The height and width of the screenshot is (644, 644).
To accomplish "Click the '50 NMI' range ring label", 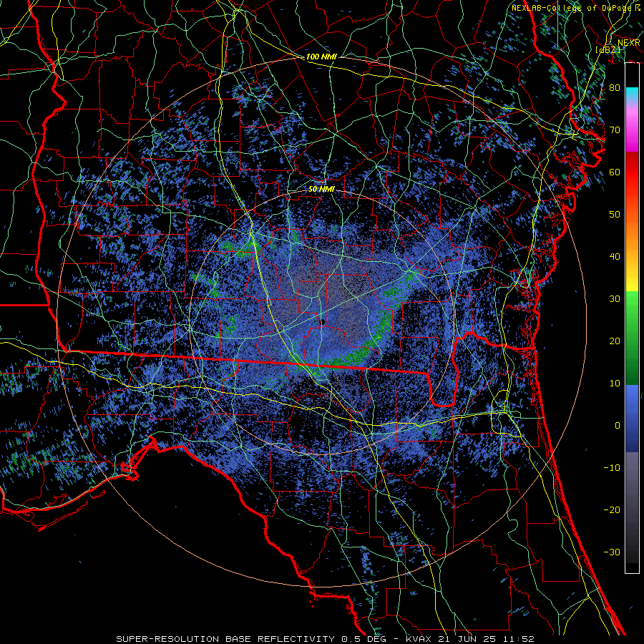I will tap(321, 189).
